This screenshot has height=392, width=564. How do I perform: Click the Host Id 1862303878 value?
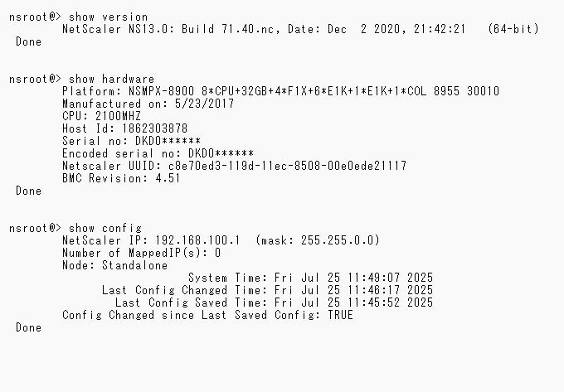pos(154,128)
